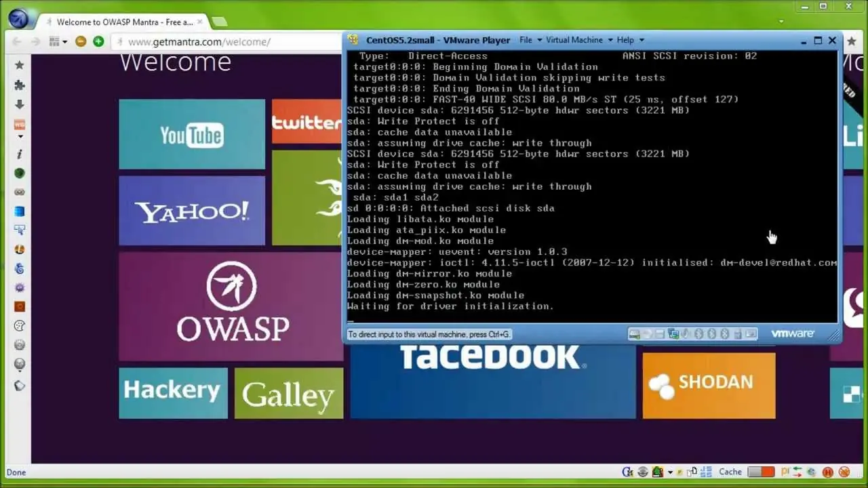The width and height of the screenshot is (868, 488).
Task: Open the SHODAN tile
Action: tap(709, 385)
